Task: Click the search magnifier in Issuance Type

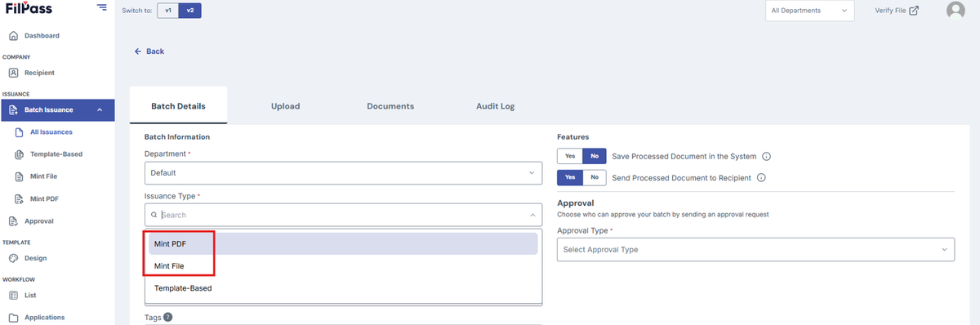Action: (x=154, y=215)
